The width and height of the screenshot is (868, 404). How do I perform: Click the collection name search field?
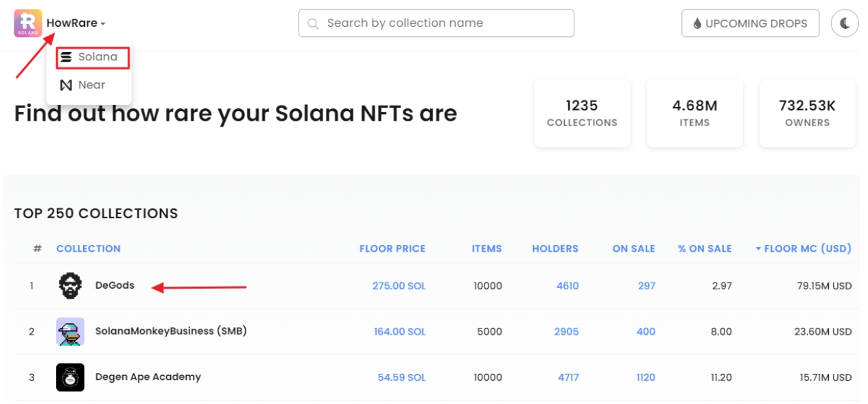436,23
